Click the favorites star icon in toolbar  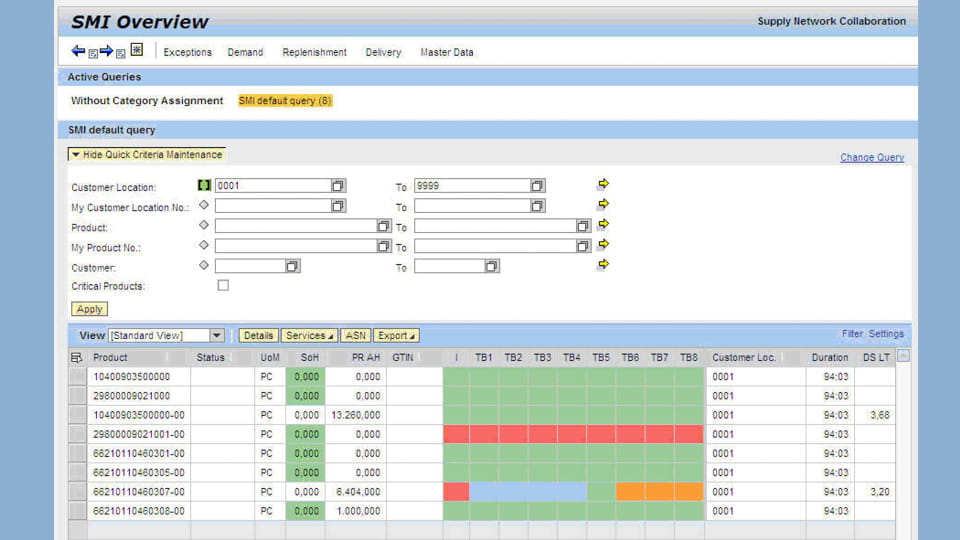(x=137, y=50)
